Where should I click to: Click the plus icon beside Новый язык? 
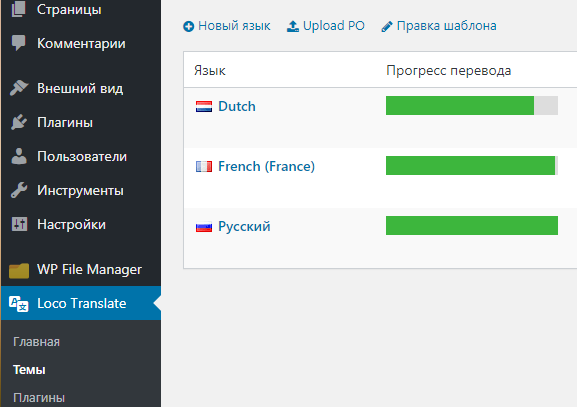[188, 26]
